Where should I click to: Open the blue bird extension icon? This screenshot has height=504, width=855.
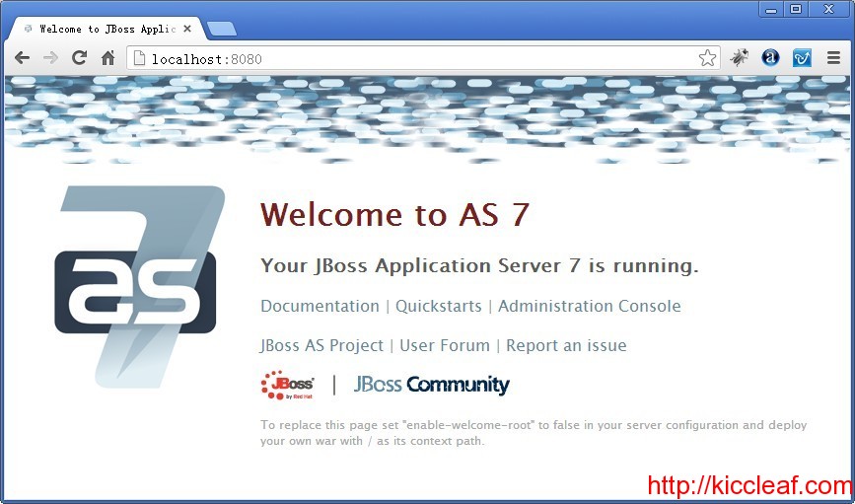802,57
